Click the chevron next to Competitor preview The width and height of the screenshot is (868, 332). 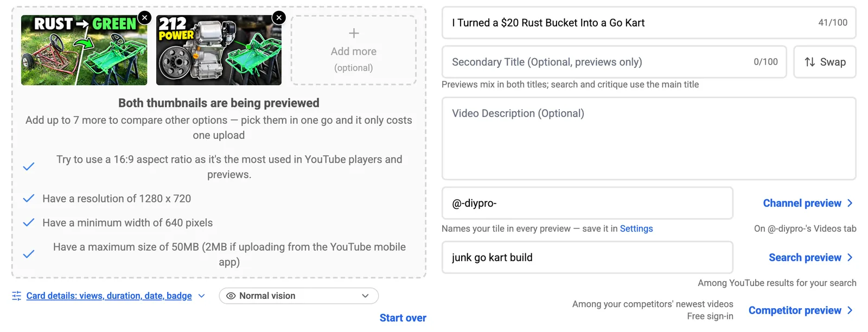pos(850,310)
